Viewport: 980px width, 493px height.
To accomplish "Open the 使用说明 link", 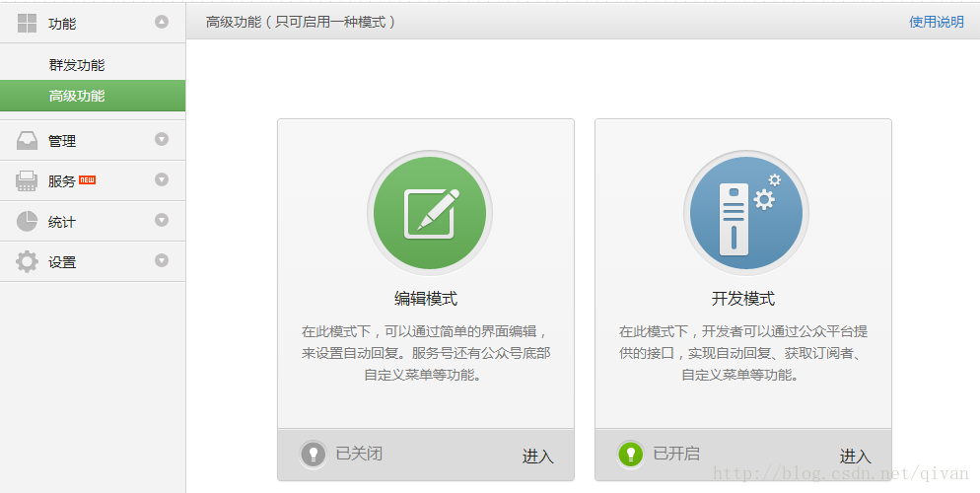I will pyautogui.click(x=937, y=22).
